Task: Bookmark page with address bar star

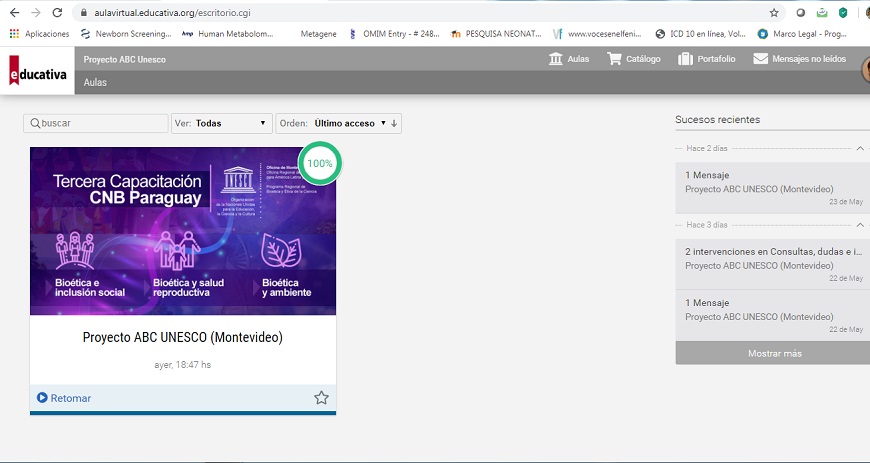Action: pos(774,13)
